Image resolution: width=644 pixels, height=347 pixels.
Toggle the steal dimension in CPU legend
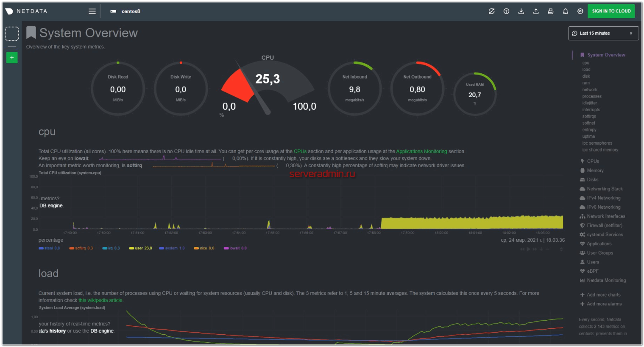49,248
